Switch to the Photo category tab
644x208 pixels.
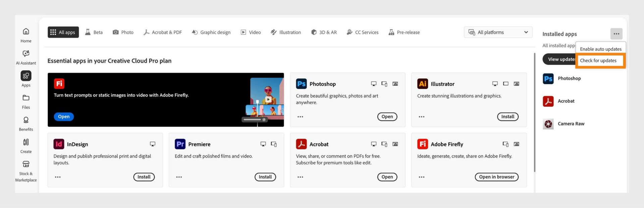[123, 32]
